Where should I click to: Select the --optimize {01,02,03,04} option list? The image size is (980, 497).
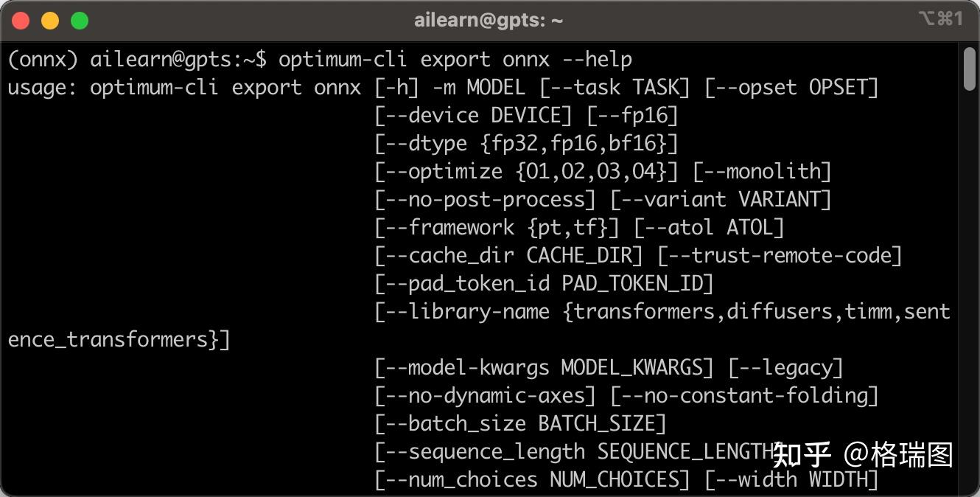(525, 171)
